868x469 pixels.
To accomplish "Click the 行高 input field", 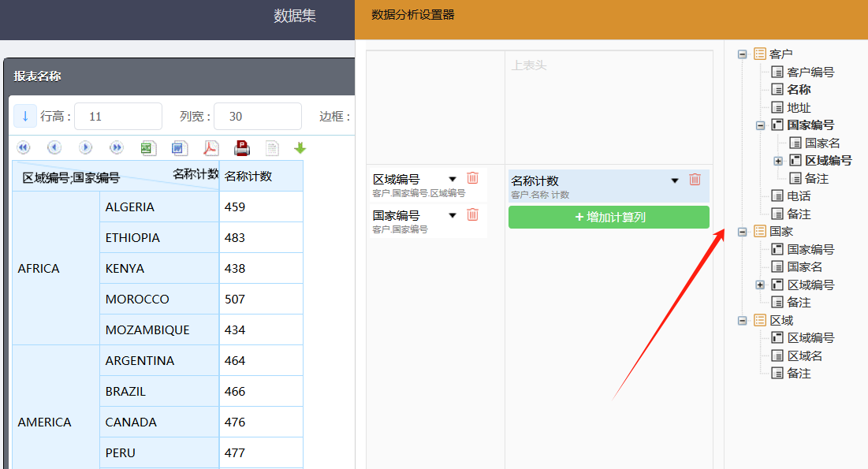I will [122, 116].
